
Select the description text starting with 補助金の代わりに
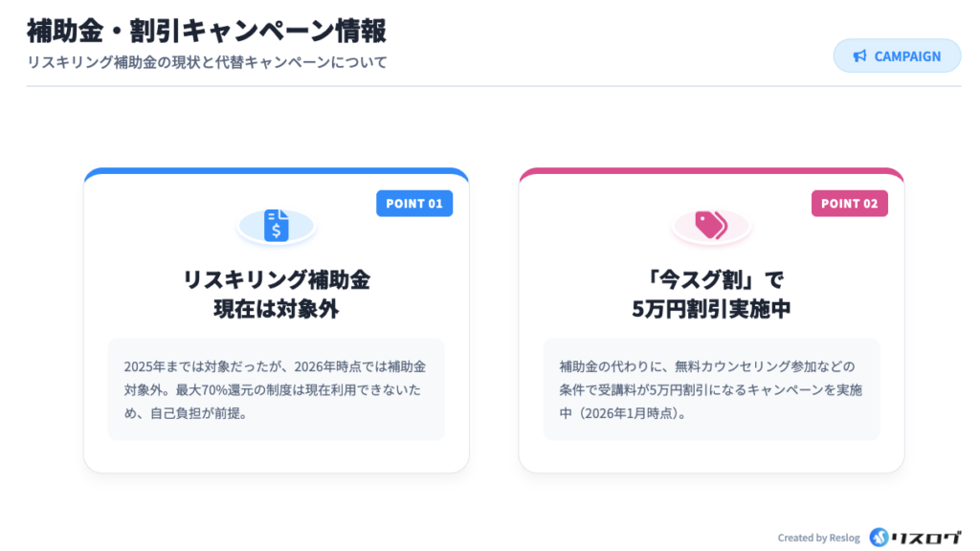click(x=710, y=390)
